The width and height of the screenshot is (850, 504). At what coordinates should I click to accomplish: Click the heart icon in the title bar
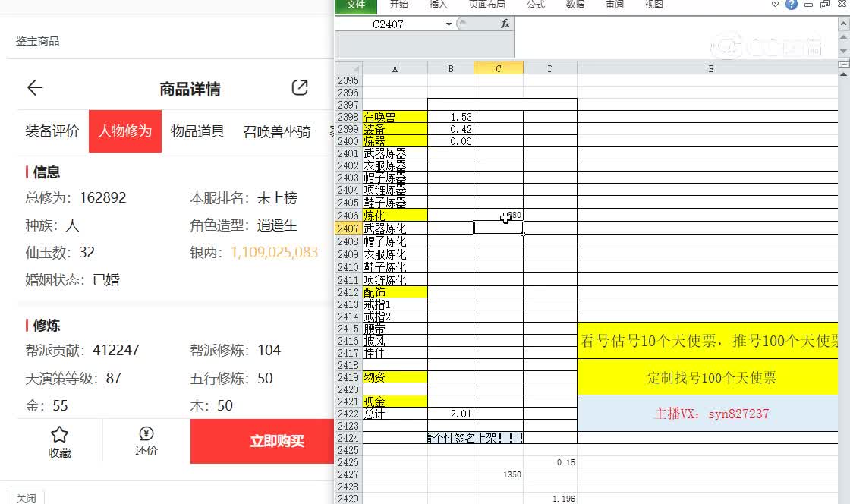click(775, 5)
